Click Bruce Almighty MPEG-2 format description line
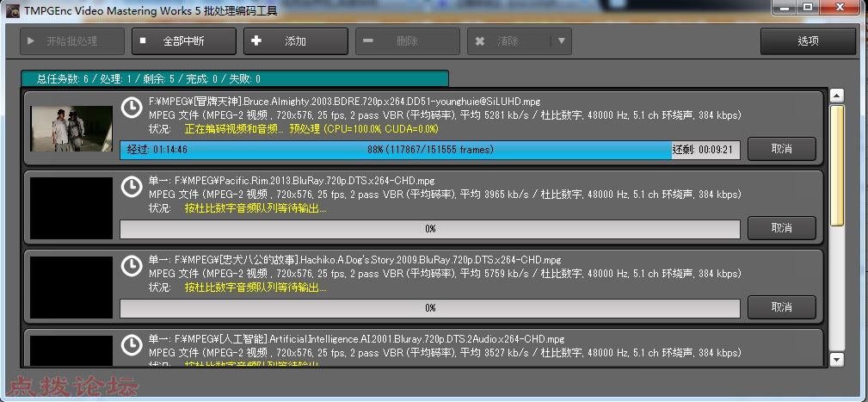The width and height of the screenshot is (868, 402). (445, 115)
